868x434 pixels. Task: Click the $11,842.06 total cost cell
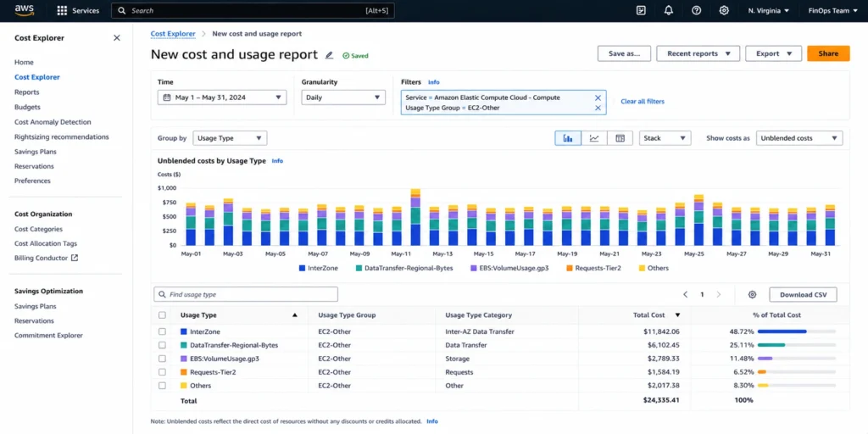(x=660, y=331)
